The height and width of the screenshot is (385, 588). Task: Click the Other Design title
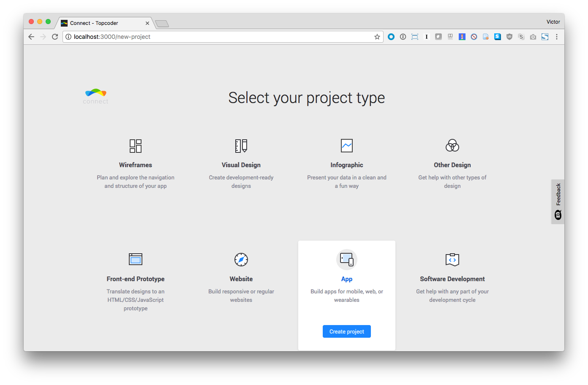click(452, 165)
